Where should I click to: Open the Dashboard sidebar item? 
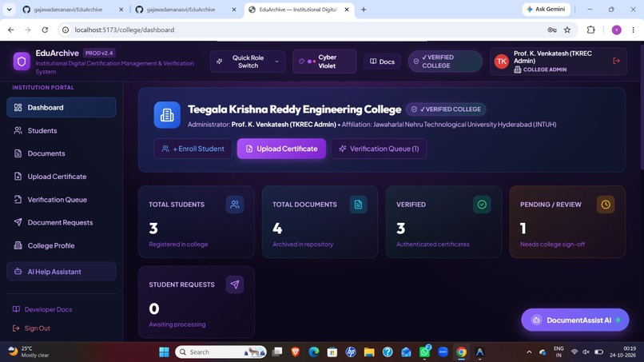click(62, 107)
